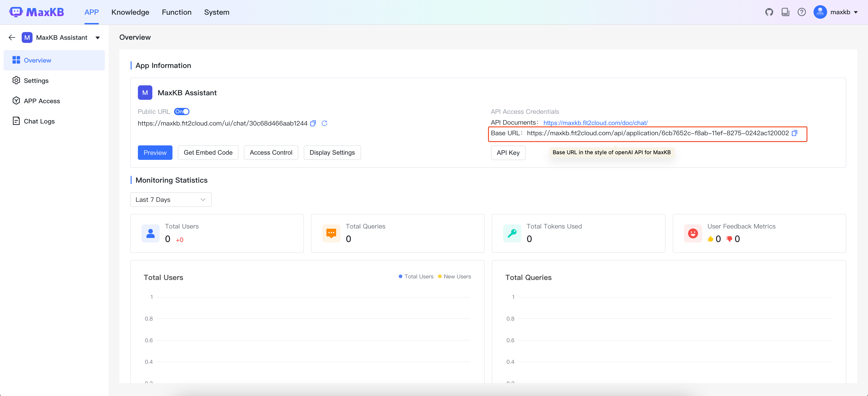Copy the Base URL
Screen dimensions: 868x396
coord(795,133)
